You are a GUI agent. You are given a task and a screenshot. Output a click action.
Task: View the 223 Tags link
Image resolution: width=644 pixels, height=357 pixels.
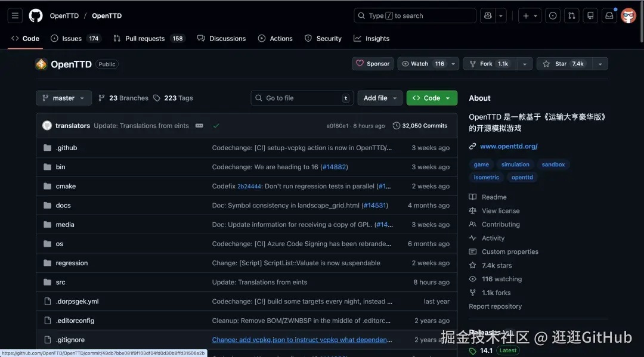coord(173,98)
